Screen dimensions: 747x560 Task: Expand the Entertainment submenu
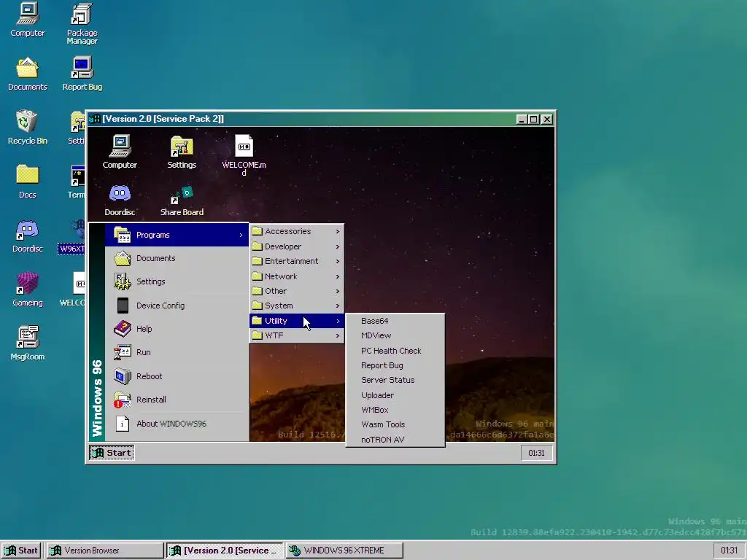[296, 262]
